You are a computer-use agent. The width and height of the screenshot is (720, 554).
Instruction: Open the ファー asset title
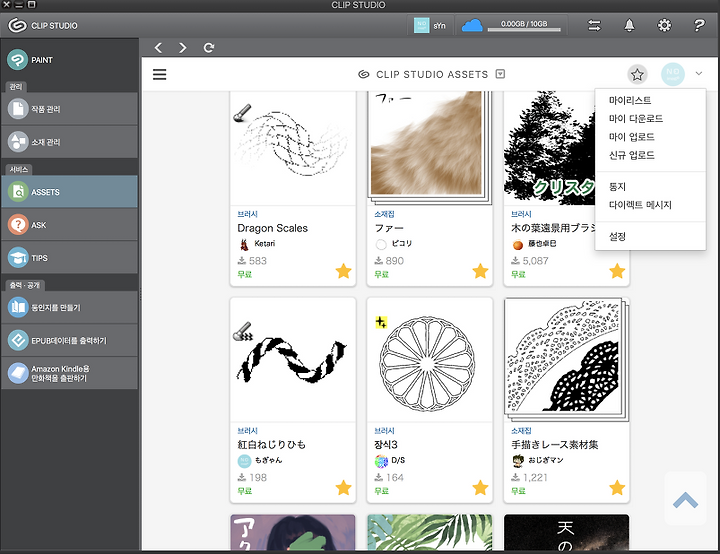pos(389,228)
